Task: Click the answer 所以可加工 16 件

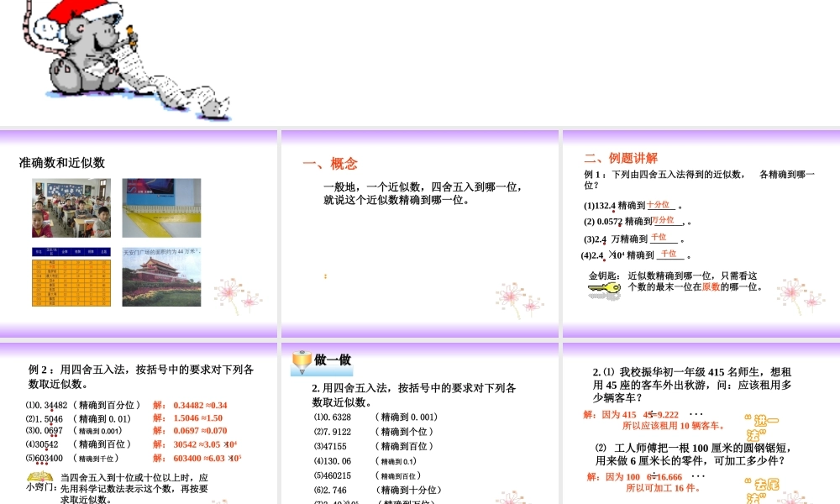Action: pos(664,488)
